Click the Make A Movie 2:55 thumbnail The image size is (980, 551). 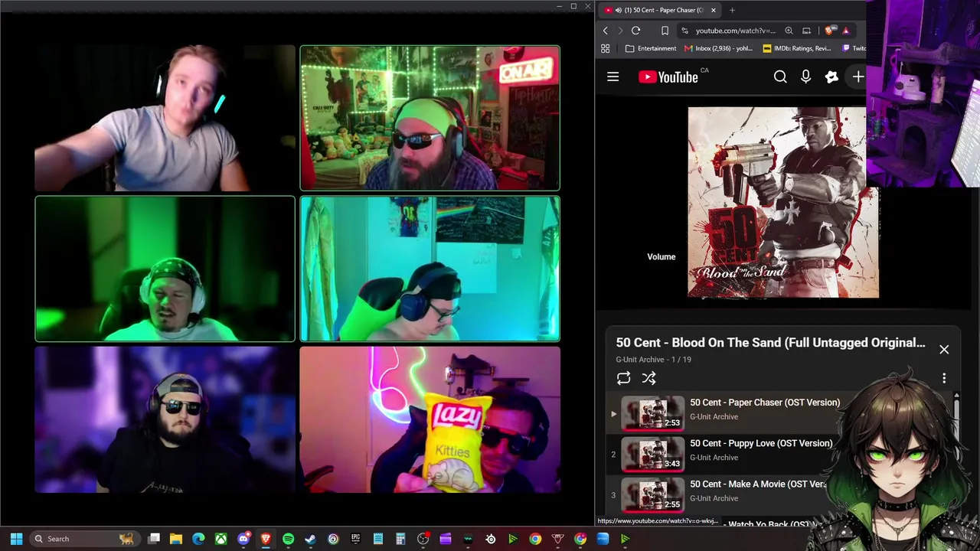tap(652, 495)
